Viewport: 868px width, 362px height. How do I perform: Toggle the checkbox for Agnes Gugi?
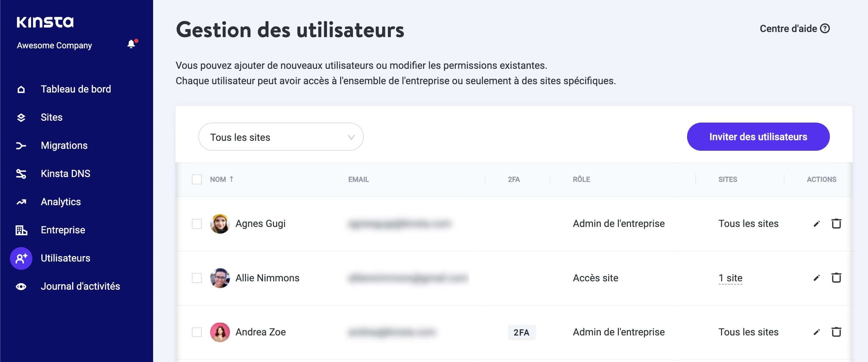tap(197, 223)
